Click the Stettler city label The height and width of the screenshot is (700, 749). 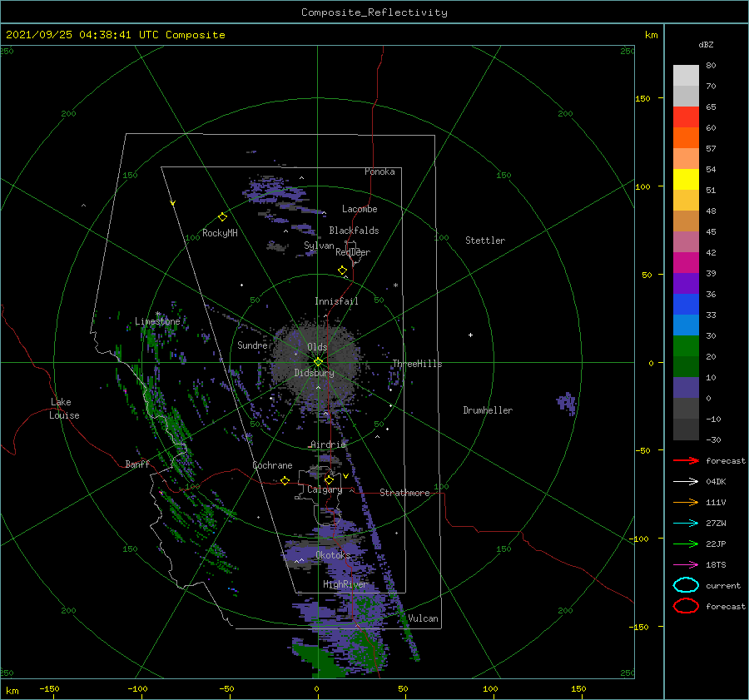485,241
